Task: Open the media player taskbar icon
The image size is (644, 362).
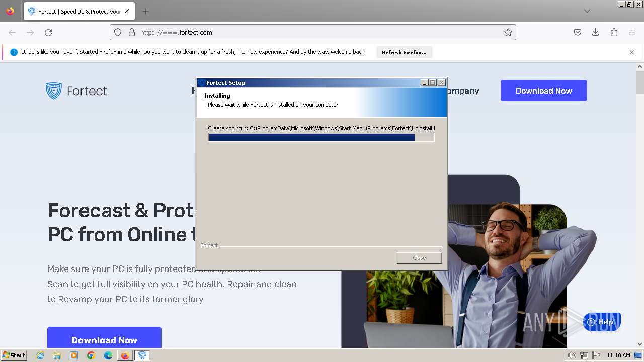Action: pos(74,355)
